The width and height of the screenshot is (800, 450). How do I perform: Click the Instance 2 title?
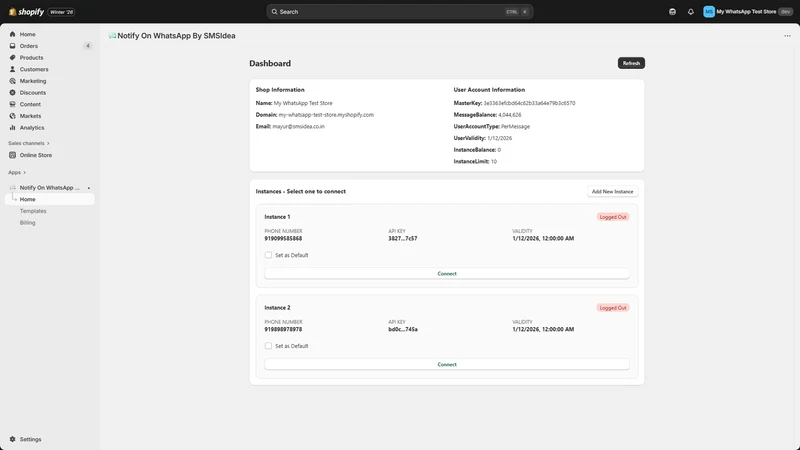click(x=277, y=308)
